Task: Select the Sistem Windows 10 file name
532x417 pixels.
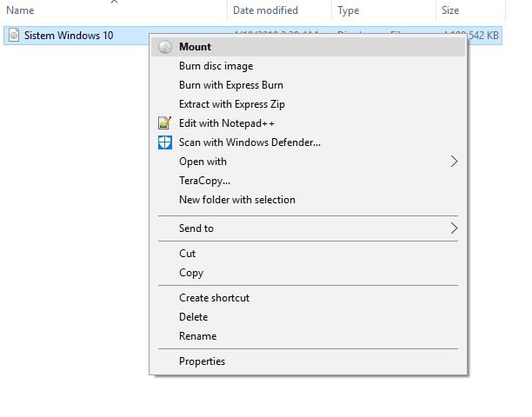Action: 69,36
